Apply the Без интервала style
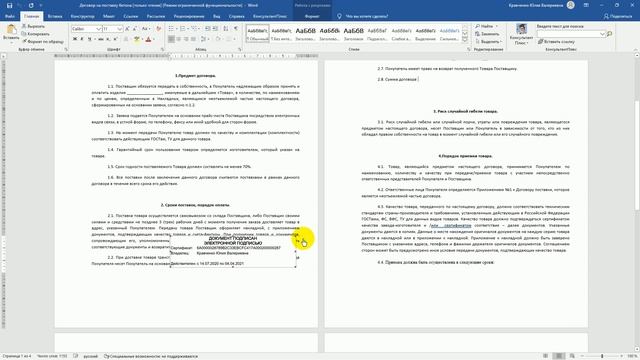The height and width of the screenshot is (360, 640). pos(282,33)
